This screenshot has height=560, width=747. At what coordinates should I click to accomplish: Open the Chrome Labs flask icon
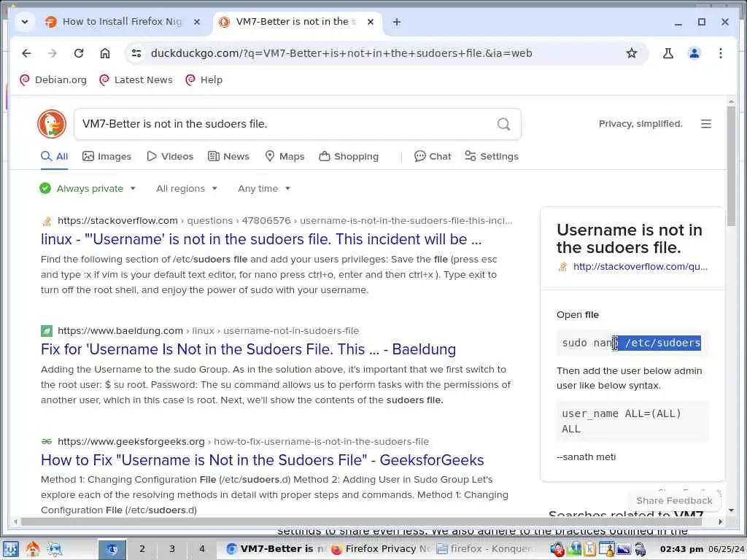668,52
